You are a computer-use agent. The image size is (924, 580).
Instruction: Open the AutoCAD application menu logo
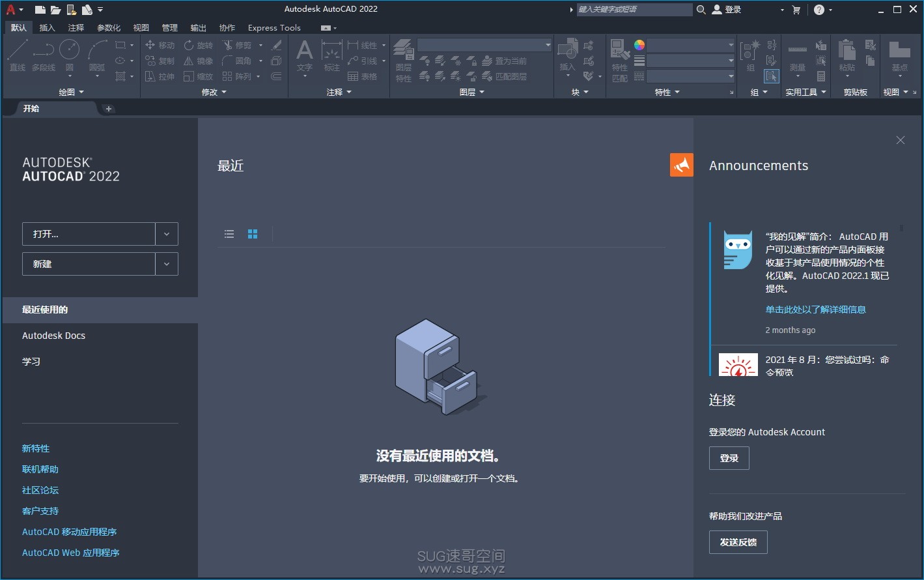pos(11,9)
